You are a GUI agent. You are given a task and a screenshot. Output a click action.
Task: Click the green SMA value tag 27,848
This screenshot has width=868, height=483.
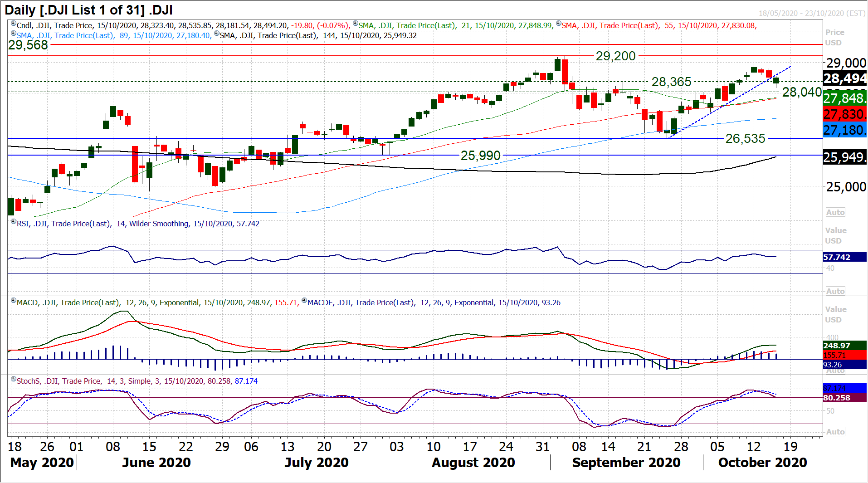tap(845, 98)
